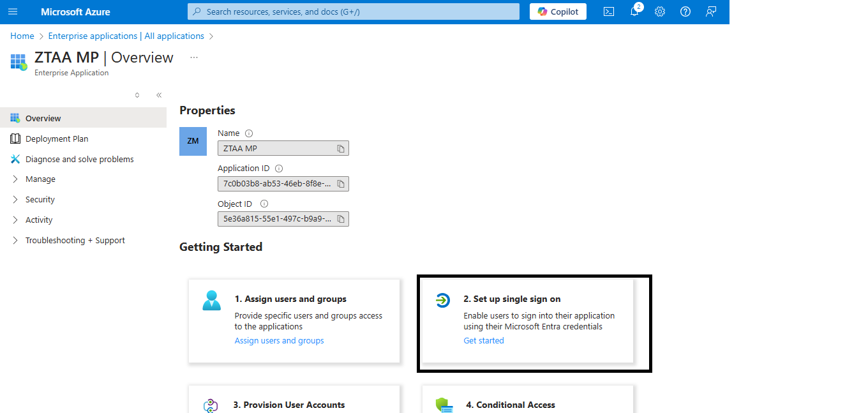The image size is (868, 413).
Task: Open the Help question-mark icon
Action: click(x=685, y=11)
